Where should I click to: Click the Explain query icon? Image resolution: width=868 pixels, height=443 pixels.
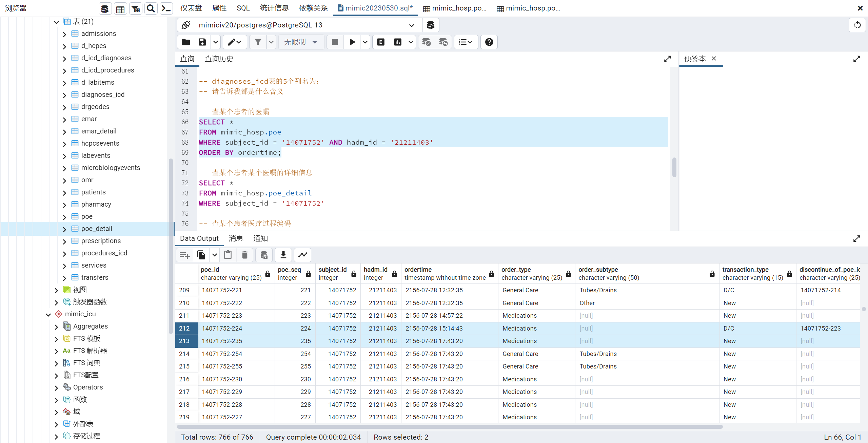click(x=381, y=42)
